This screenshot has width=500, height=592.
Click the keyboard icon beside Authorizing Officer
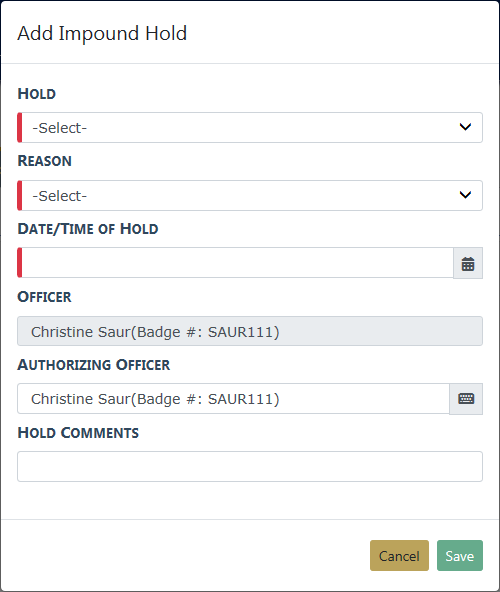click(466, 399)
